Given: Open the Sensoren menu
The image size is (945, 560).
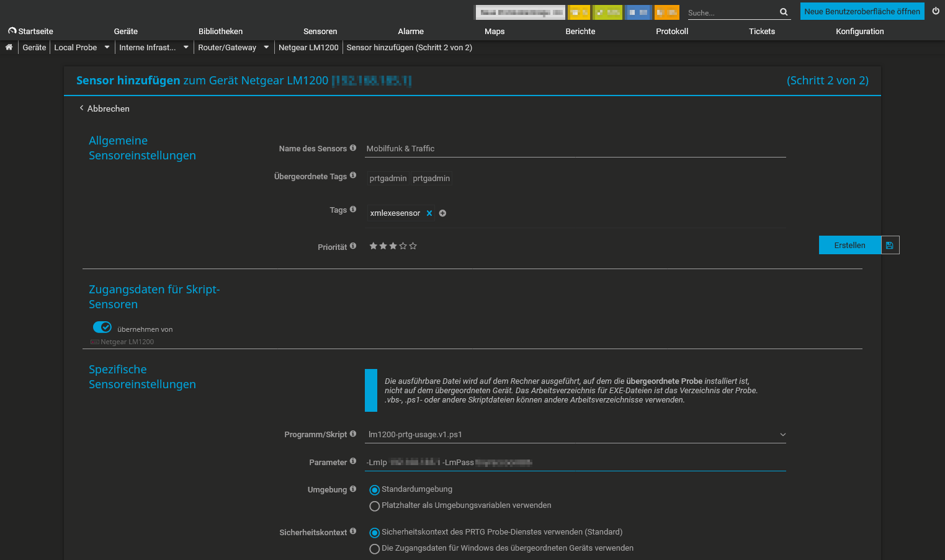Looking at the screenshot, I should click(320, 31).
